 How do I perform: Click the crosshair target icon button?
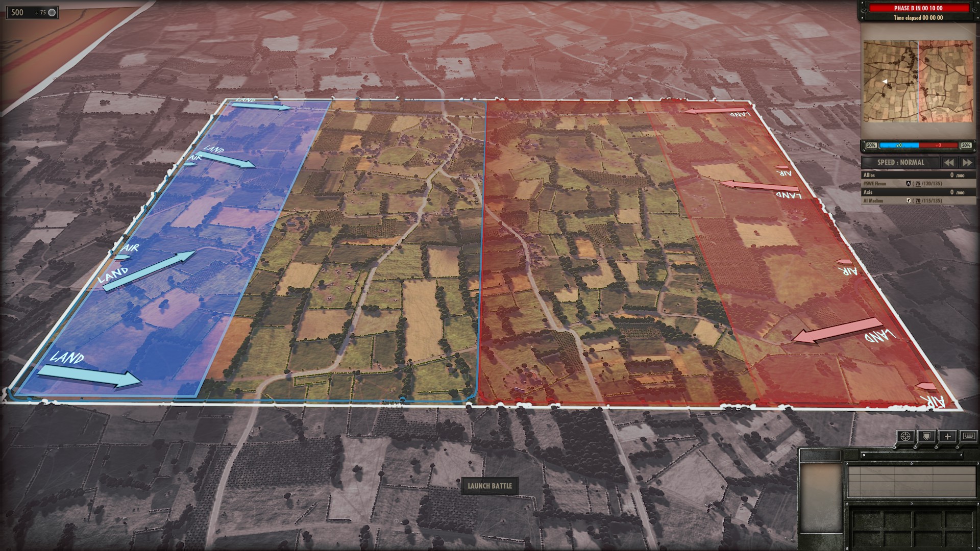[906, 436]
